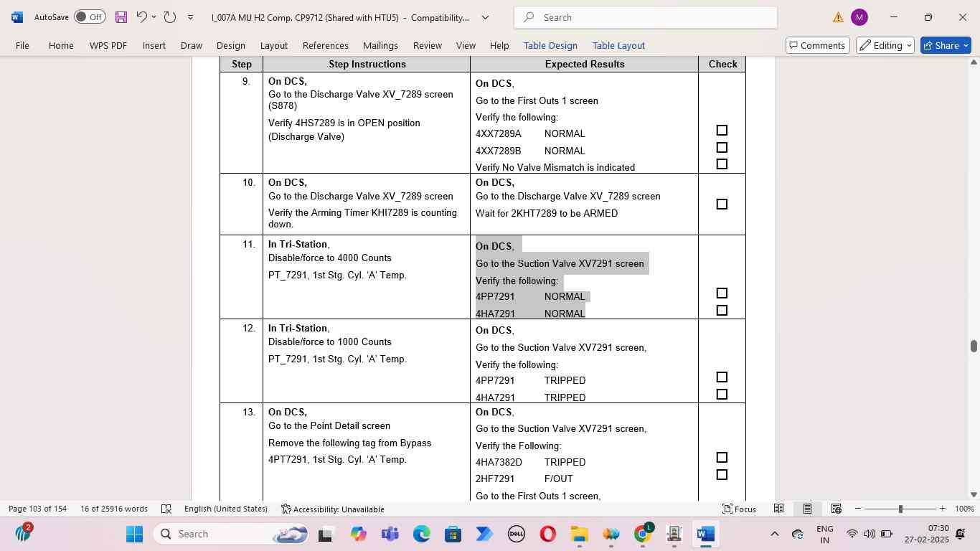This screenshot has width=980, height=551.
Task: Click the taskbar Search box
Action: 231,534
